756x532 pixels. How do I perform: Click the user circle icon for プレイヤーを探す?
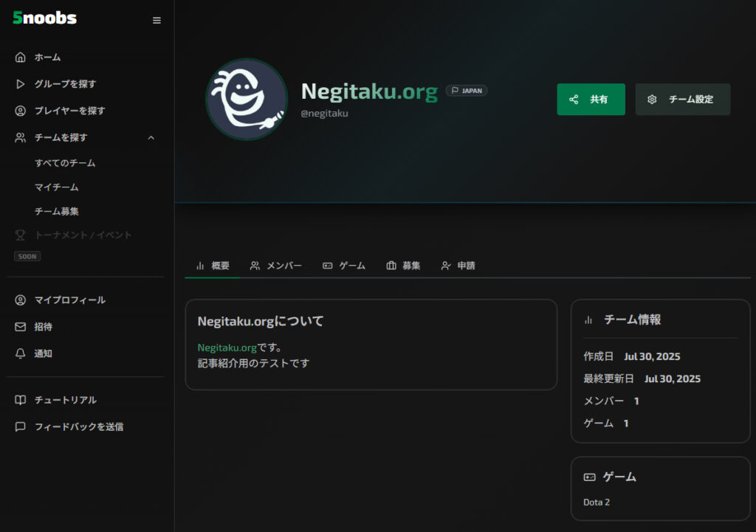pyautogui.click(x=20, y=111)
